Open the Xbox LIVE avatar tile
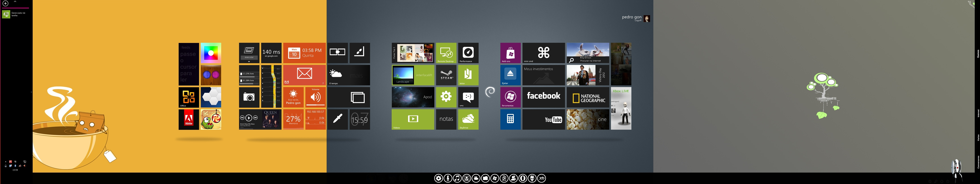 click(621, 108)
